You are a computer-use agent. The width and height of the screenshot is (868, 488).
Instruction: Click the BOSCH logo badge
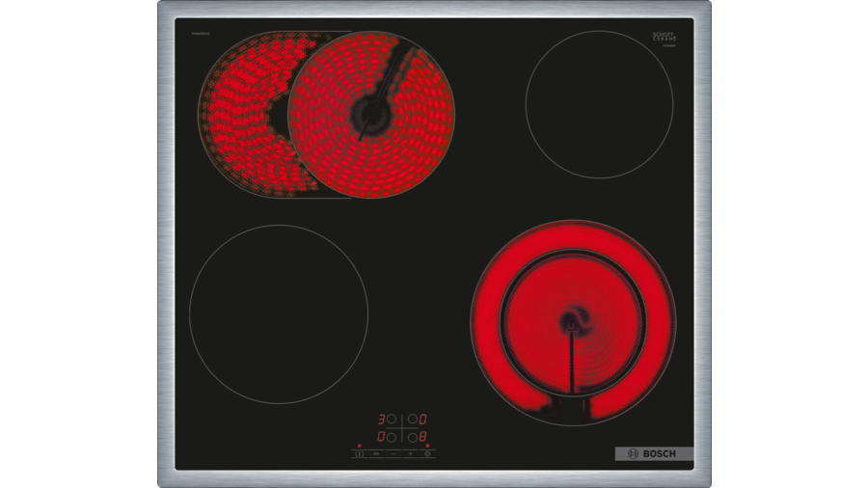tap(653, 453)
